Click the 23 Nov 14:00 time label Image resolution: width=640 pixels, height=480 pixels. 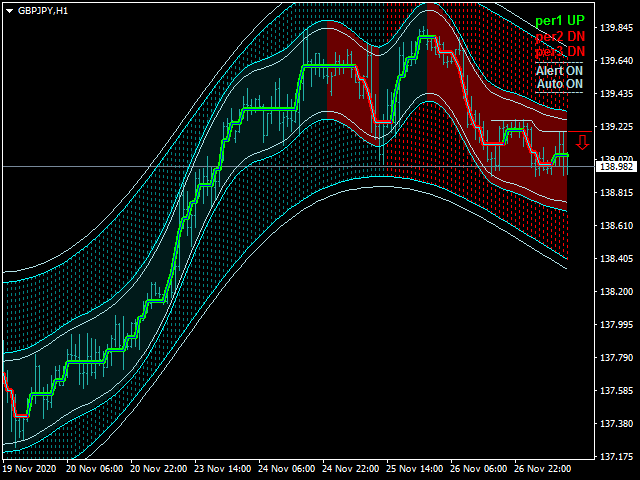(223, 469)
